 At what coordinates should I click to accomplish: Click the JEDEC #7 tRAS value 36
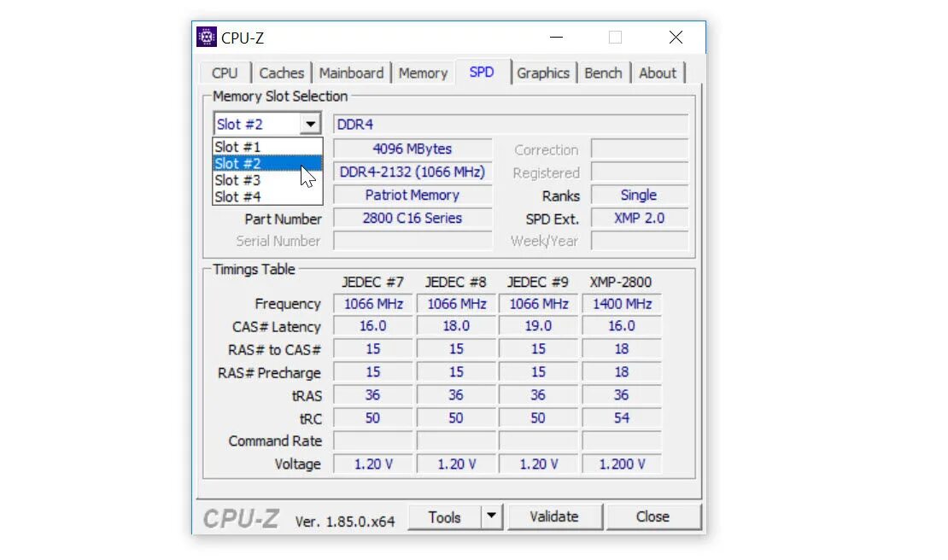pyautogui.click(x=373, y=395)
